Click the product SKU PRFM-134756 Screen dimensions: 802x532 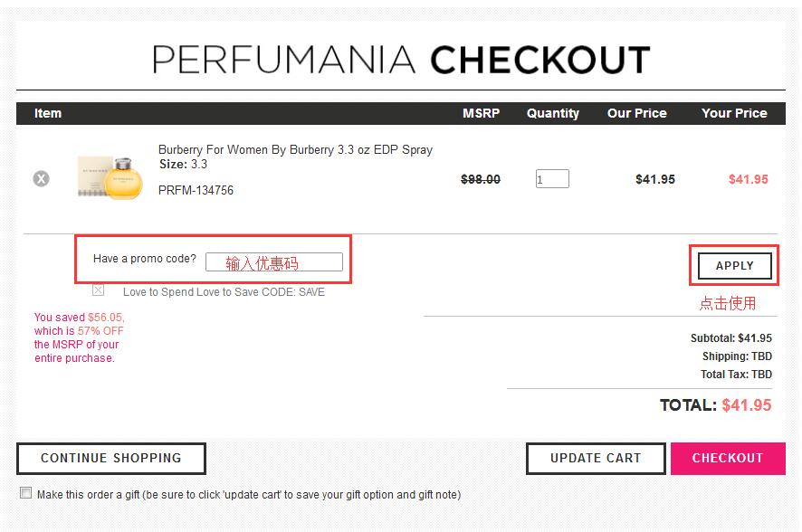tap(196, 190)
